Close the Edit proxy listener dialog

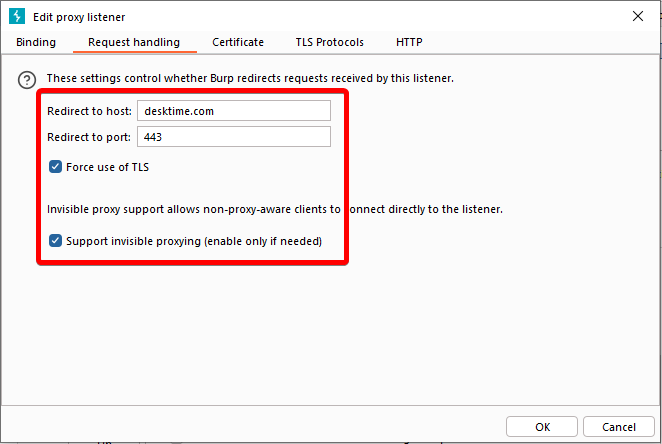click(x=638, y=17)
